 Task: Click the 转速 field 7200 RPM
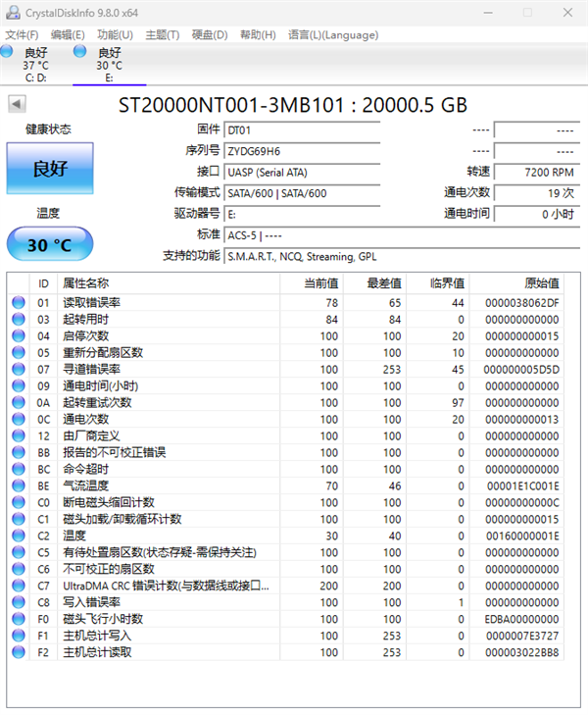click(537, 173)
